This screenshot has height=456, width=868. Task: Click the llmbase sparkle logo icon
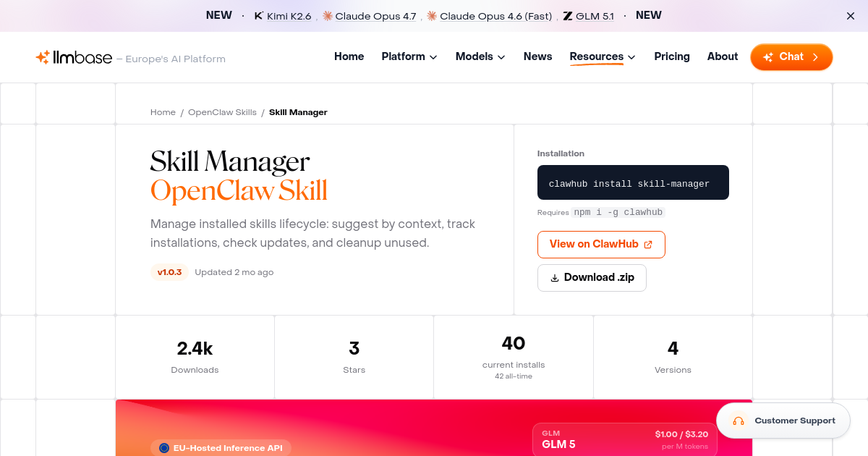tap(42, 56)
